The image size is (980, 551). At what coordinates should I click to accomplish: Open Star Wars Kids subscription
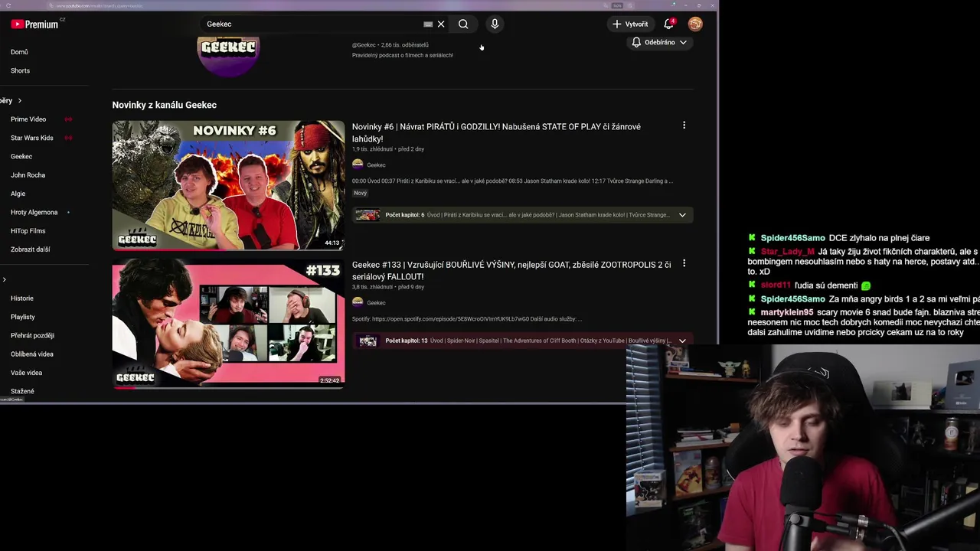click(x=32, y=138)
